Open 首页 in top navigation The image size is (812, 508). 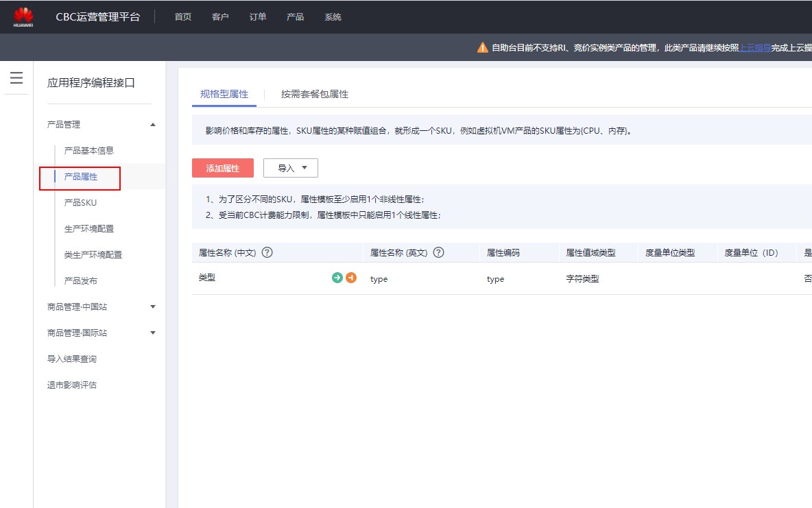[183, 17]
